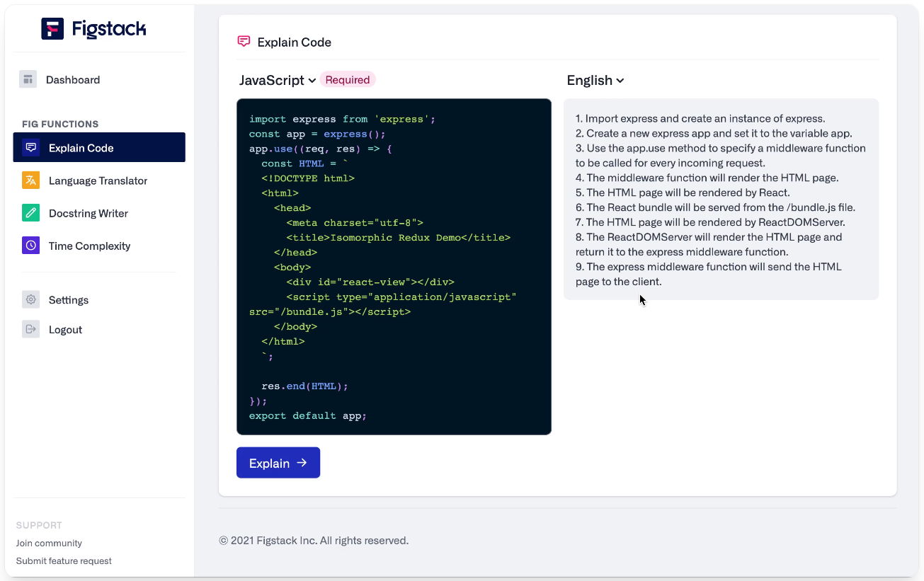
Task: Select Explain Code in sidebar
Action: click(99, 147)
